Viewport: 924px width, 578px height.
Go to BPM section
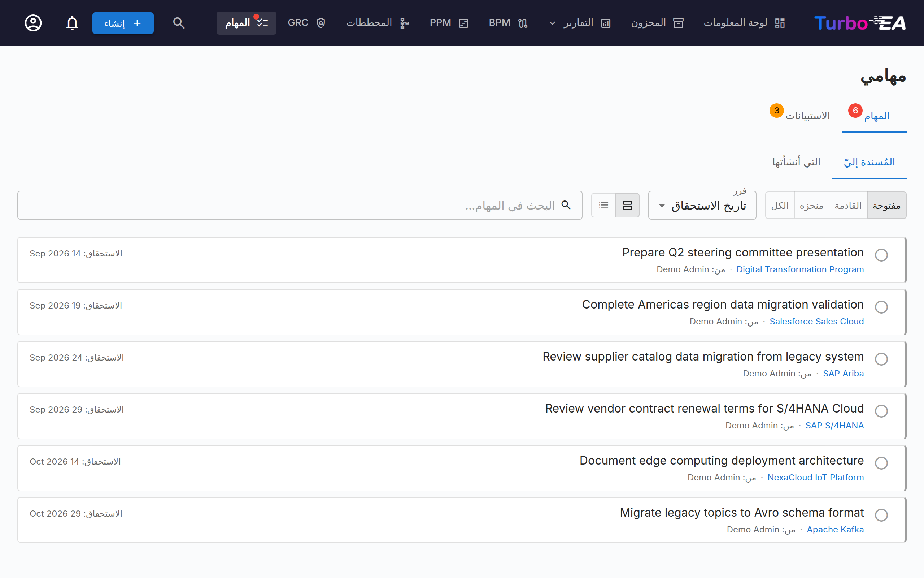[x=508, y=23]
